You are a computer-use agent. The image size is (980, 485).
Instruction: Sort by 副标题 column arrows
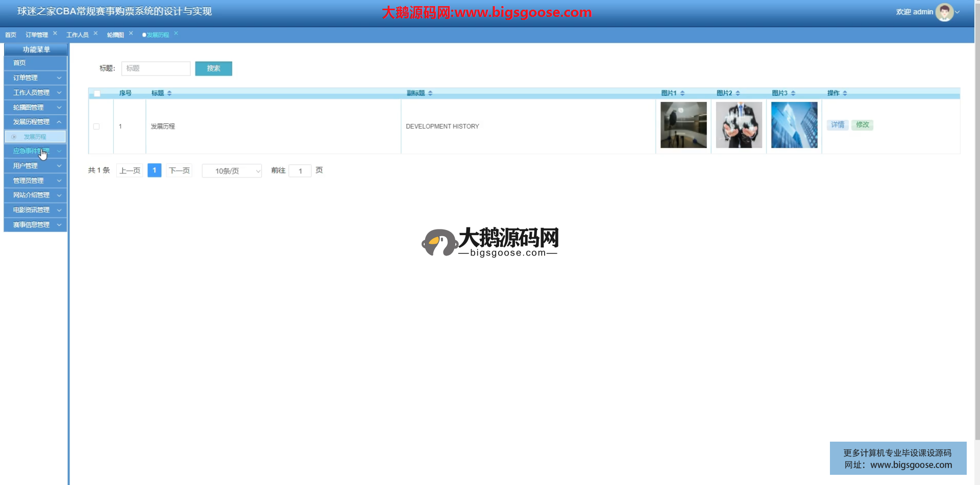click(430, 93)
